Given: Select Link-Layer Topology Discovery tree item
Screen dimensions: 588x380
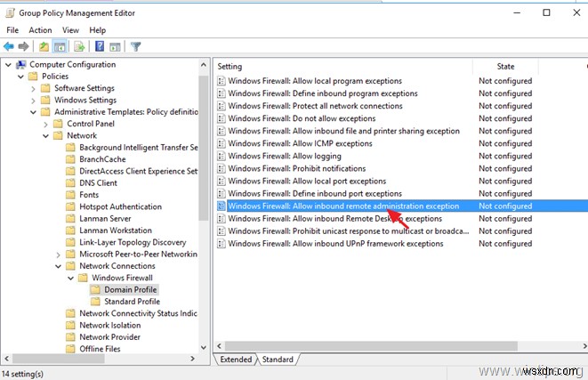Looking at the screenshot, I should click(133, 242).
